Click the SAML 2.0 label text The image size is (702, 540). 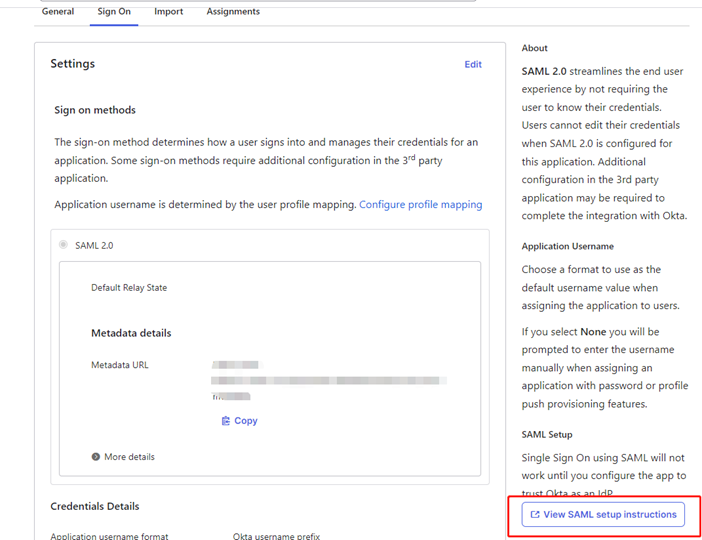point(94,245)
